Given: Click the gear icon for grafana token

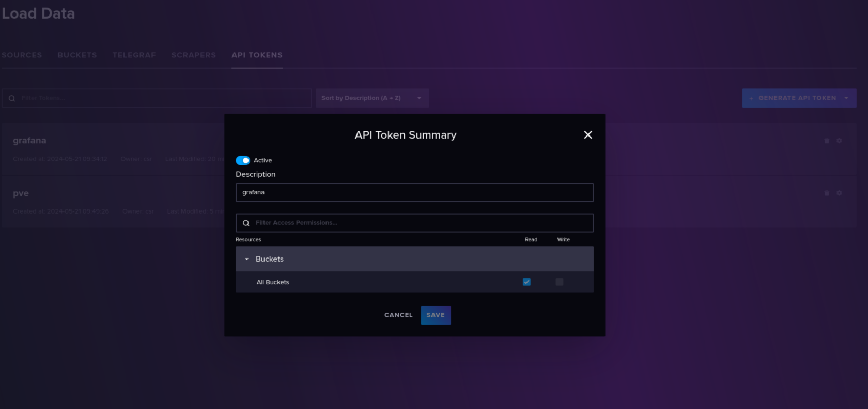Looking at the screenshot, I should click(839, 141).
